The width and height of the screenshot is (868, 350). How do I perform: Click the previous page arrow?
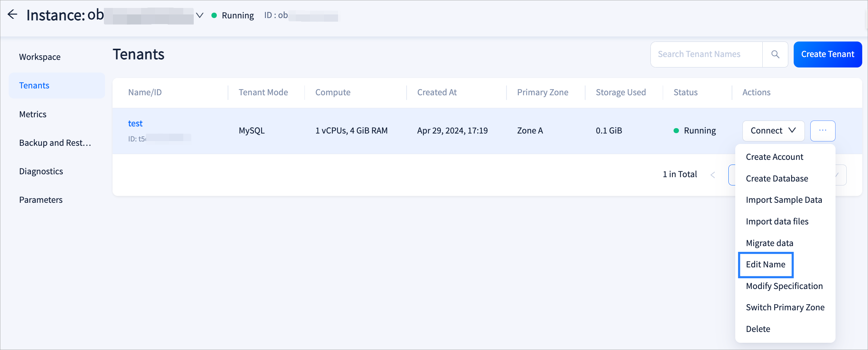(x=713, y=175)
